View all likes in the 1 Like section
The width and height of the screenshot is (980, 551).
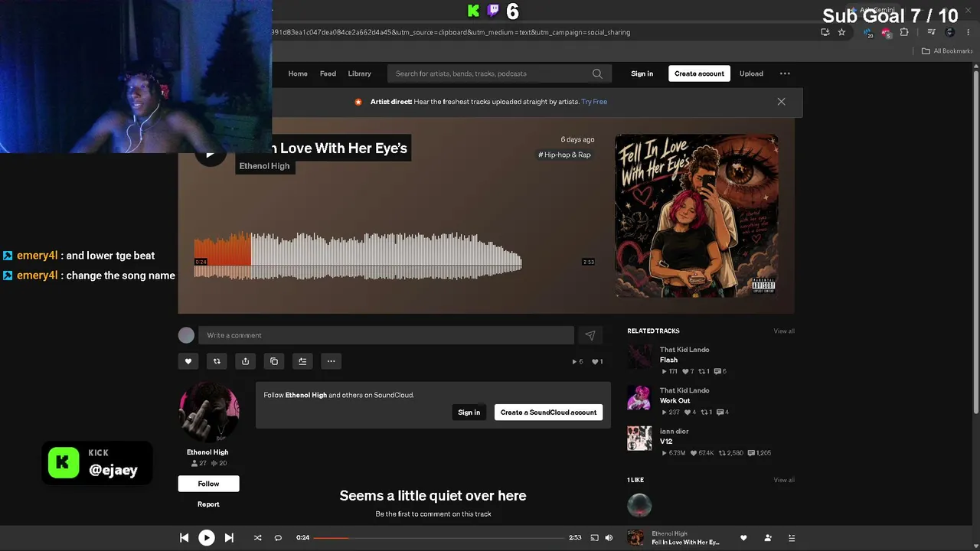784,481
